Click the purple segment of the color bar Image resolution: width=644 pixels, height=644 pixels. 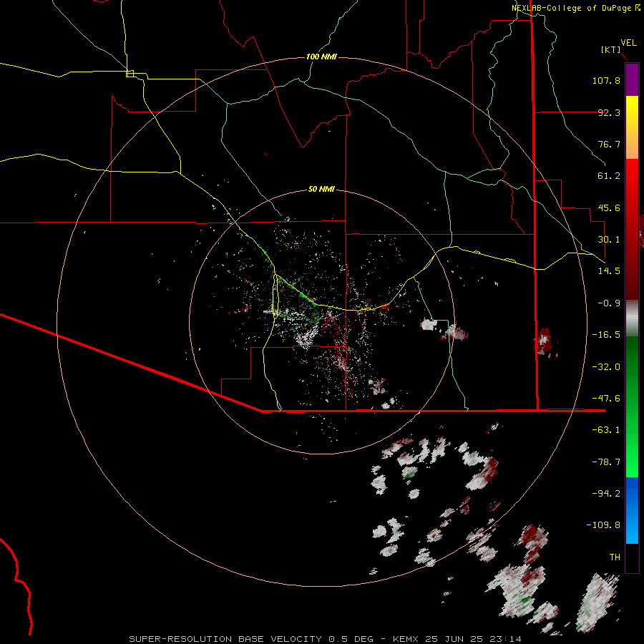click(x=632, y=79)
